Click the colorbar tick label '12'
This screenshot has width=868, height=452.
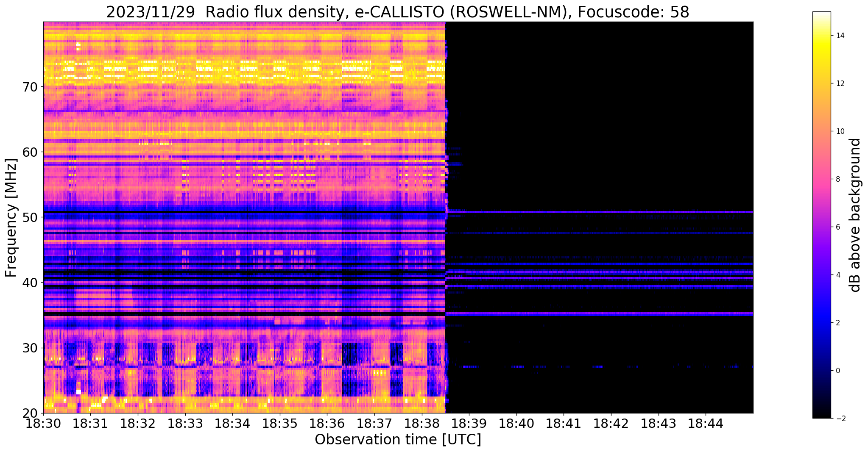[840, 83]
